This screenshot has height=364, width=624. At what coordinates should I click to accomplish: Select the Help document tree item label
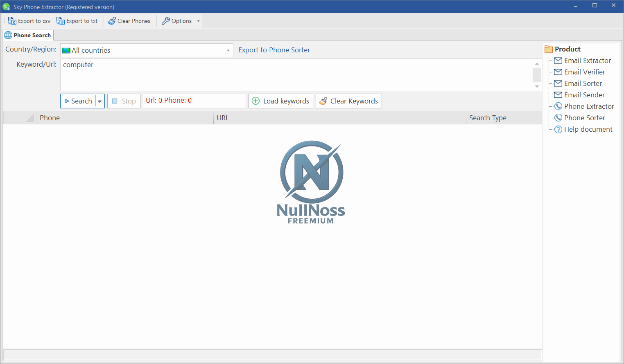coord(588,129)
